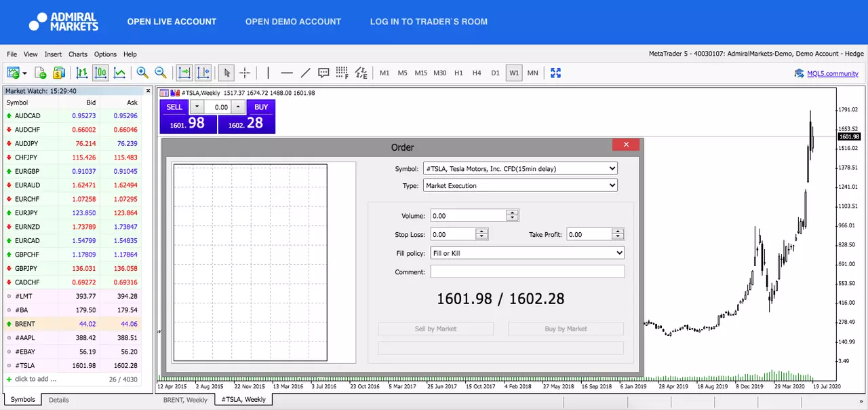Zoom in on the chart
868x410 pixels.
[142, 73]
